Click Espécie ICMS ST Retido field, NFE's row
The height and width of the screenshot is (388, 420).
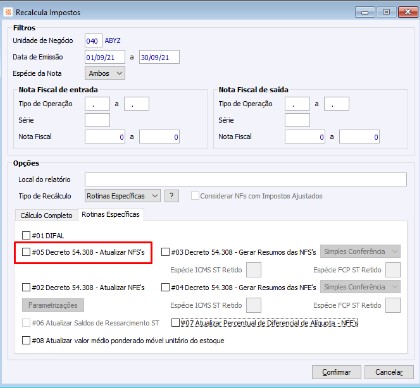coord(254,305)
